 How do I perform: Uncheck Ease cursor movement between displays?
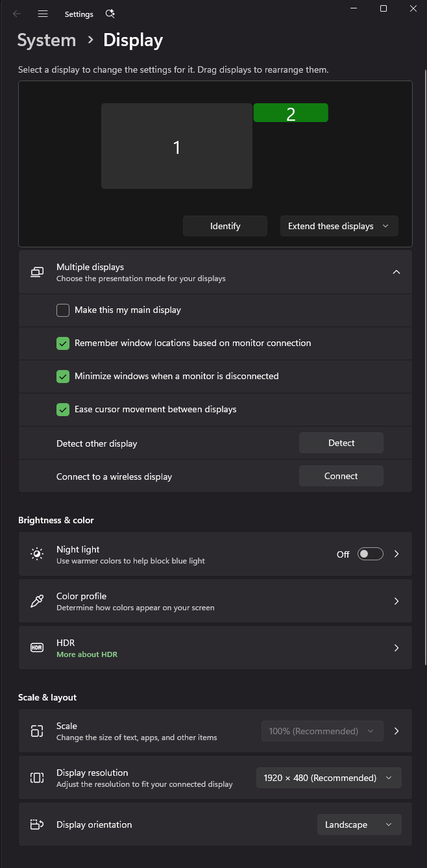click(x=63, y=410)
